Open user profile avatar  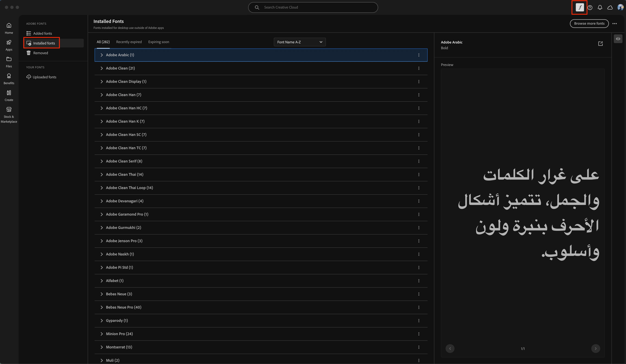point(620,7)
